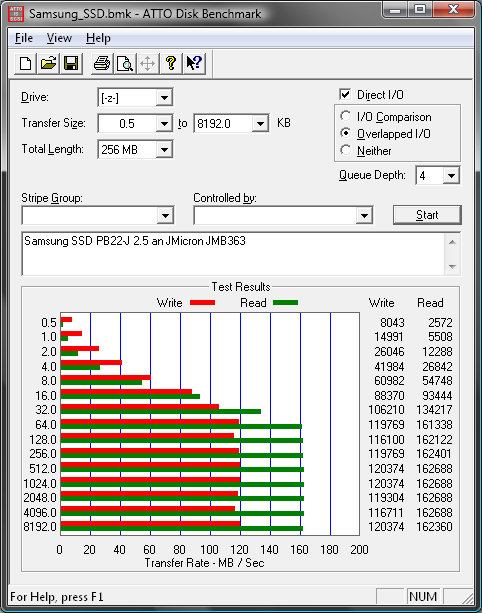
Task: Click the move arrows toolbar icon
Action: coord(147,63)
